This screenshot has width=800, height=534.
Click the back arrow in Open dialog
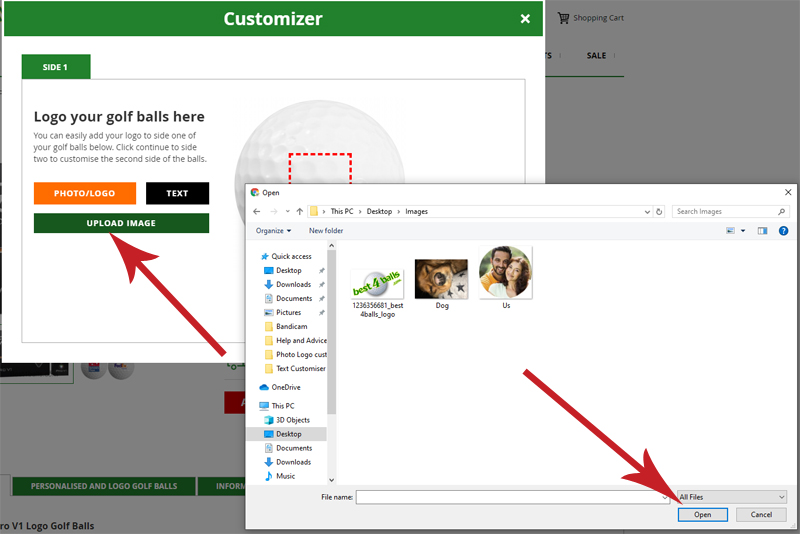(x=257, y=212)
